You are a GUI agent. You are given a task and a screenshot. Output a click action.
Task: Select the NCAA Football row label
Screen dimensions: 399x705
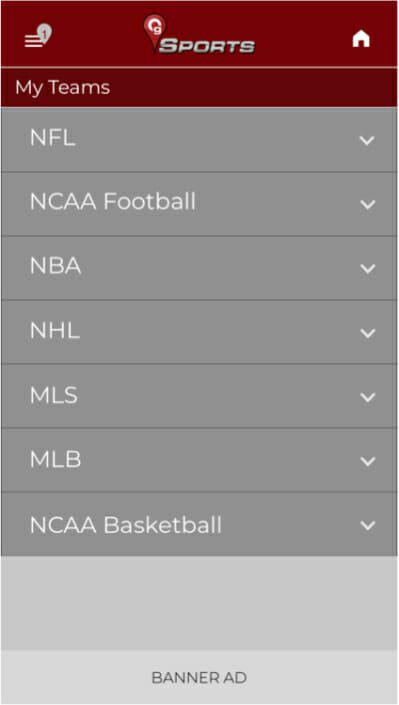click(112, 201)
